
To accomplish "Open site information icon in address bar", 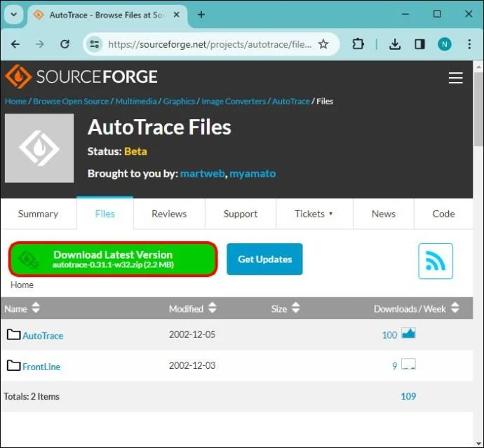I will pos(95,44).
